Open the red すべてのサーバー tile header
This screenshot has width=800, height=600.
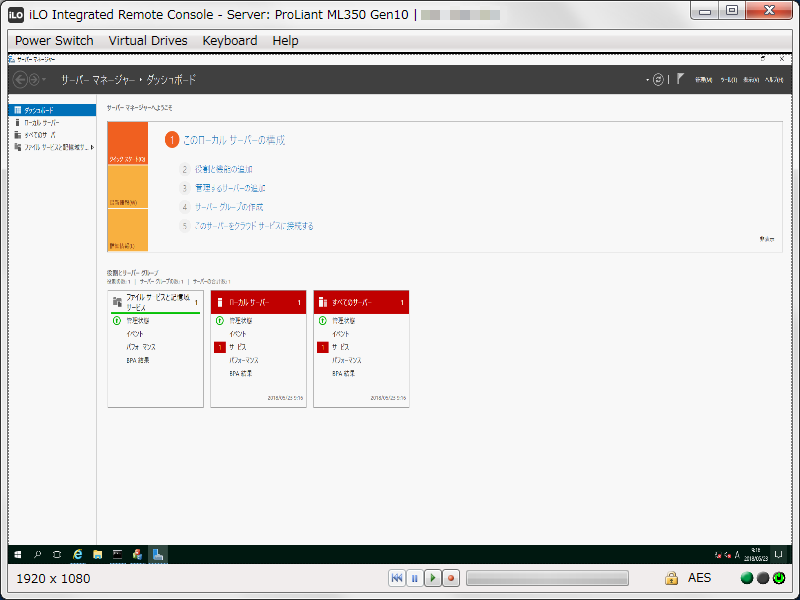click(361, 302)
